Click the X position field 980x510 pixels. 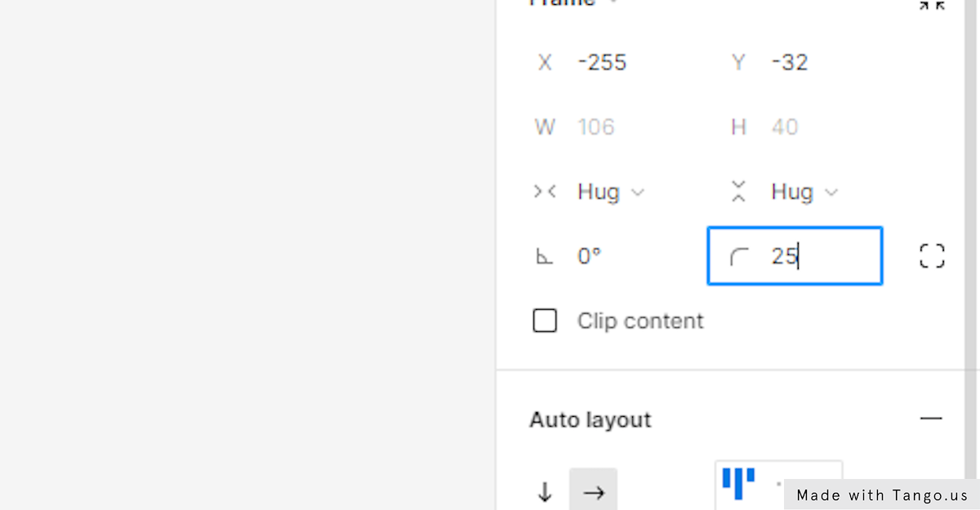point(614,62)
